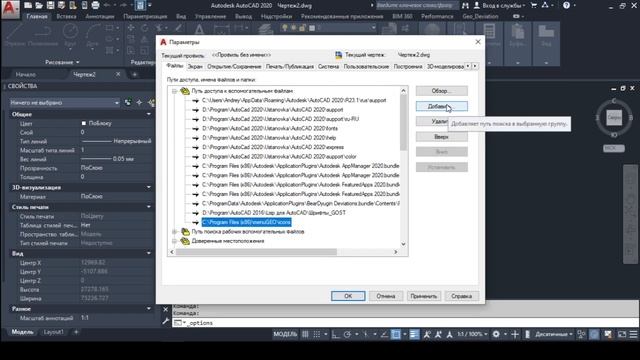Viewport: 640px width, 360px height.
Task: Open the 'Ничего не выбрано' selection dropdown
Action: (x=64, y=102)
